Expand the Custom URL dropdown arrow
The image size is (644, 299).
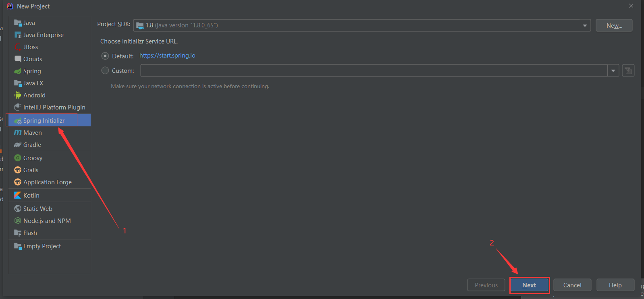coord(613,71)
